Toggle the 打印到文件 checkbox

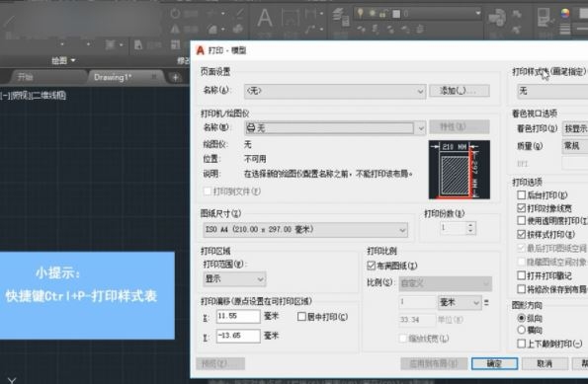pyautogui.click(x=207, y=192)
